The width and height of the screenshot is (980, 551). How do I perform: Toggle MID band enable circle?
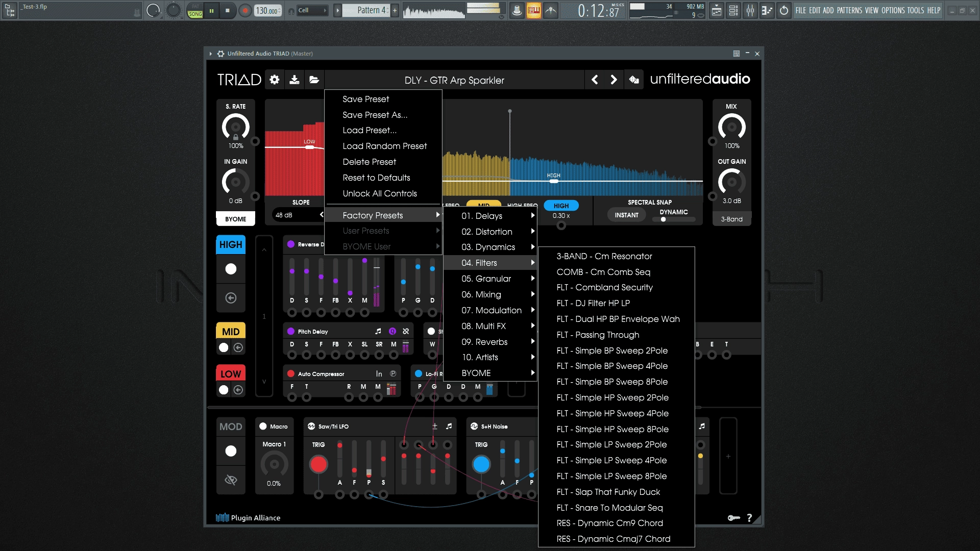pyautogui.click(x=224, y=347)
